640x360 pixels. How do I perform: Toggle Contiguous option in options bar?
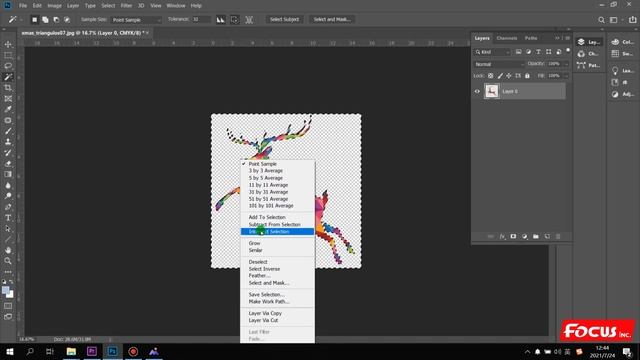(x=234, y=20)
